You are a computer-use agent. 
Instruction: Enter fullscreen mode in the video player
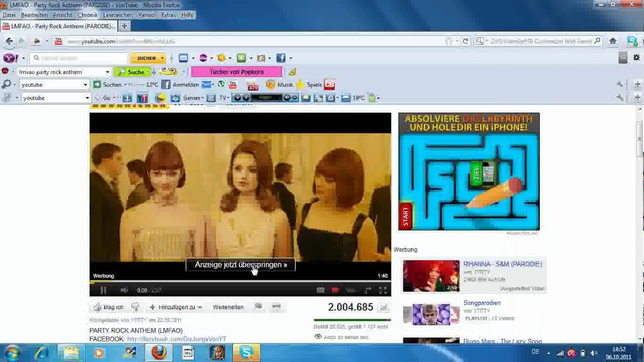(383, 290)
